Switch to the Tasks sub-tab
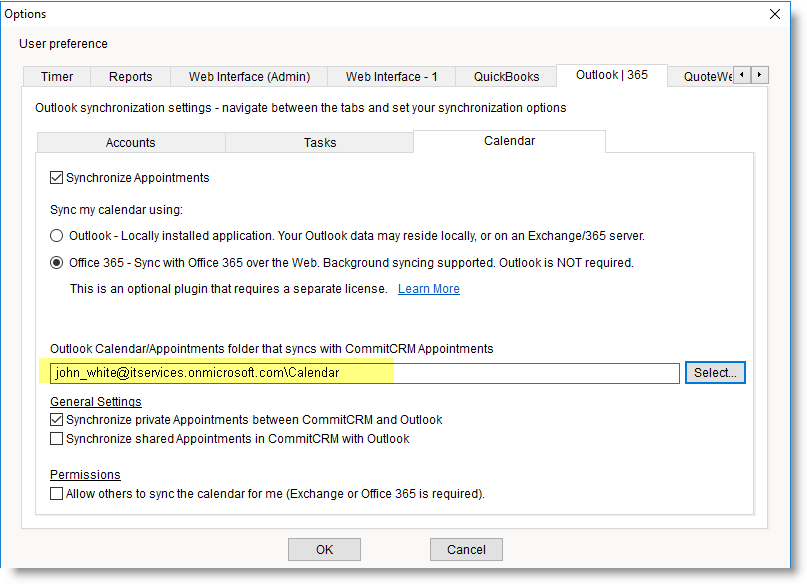 tap(319, 143)
